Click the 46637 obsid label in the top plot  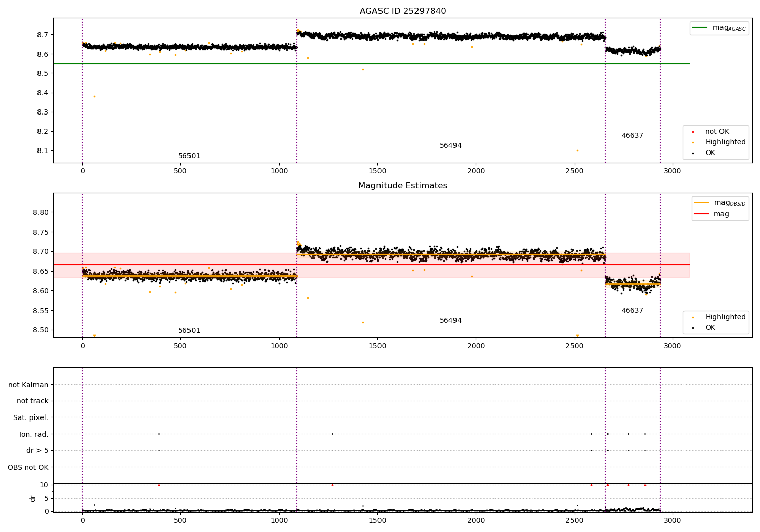point(632,136)
